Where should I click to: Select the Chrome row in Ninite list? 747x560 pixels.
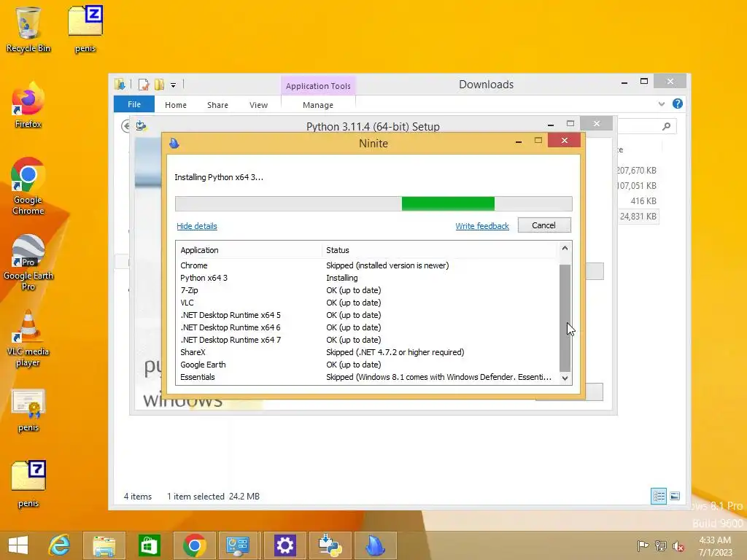368,265
